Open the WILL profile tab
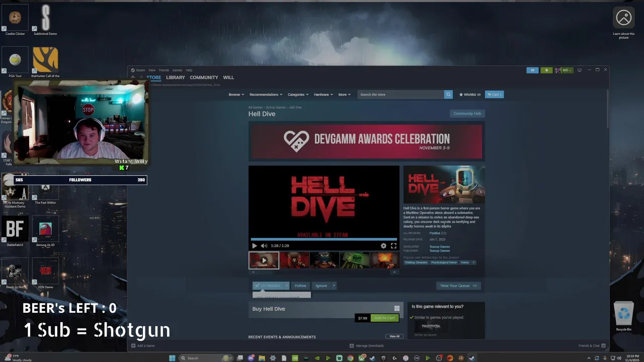 [228, 77]
